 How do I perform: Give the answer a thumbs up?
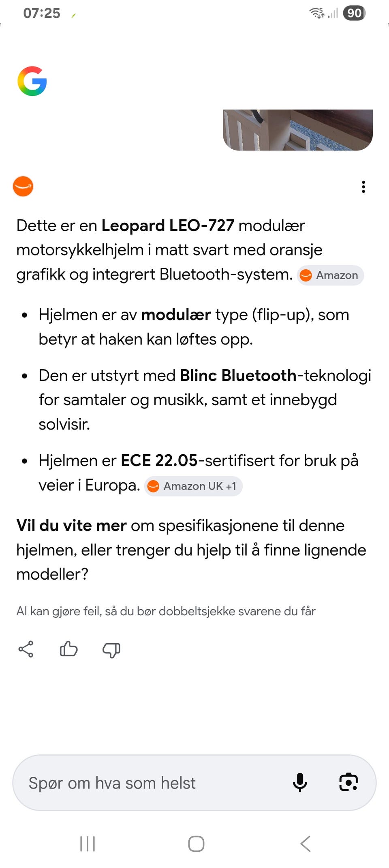pyautogui.click(x=68, y=649)
